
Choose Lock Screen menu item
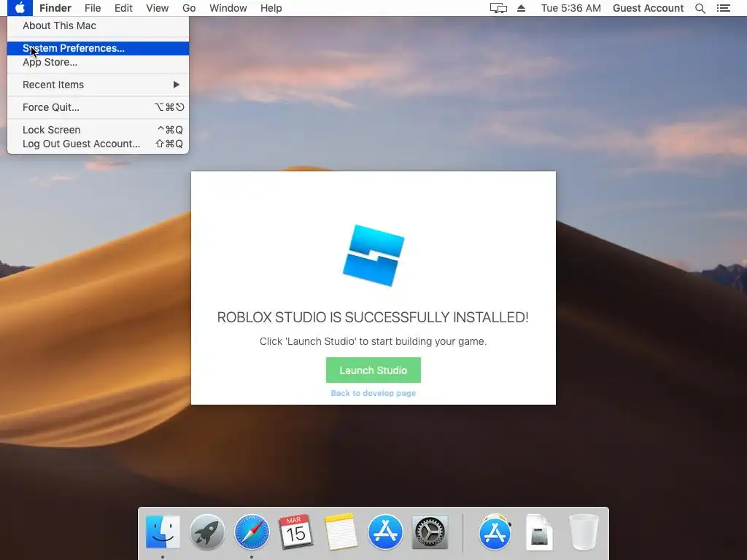[x=98, y=130]
